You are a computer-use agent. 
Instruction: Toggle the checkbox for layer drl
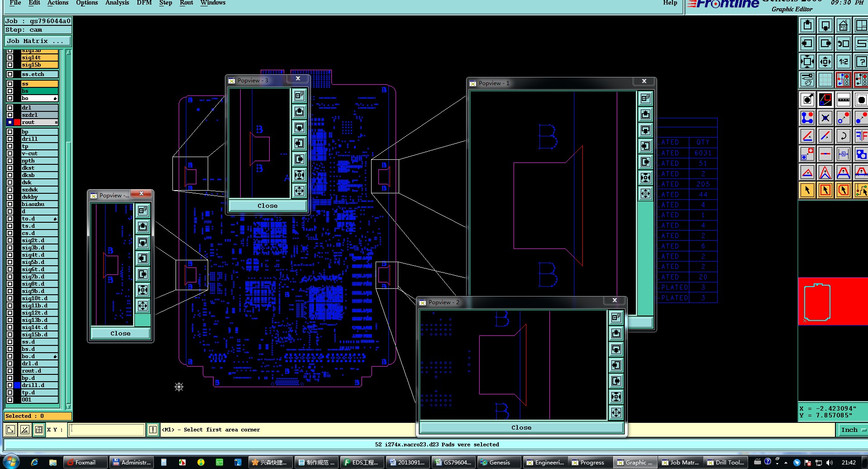pyautogui.click(x=10, y=108)
